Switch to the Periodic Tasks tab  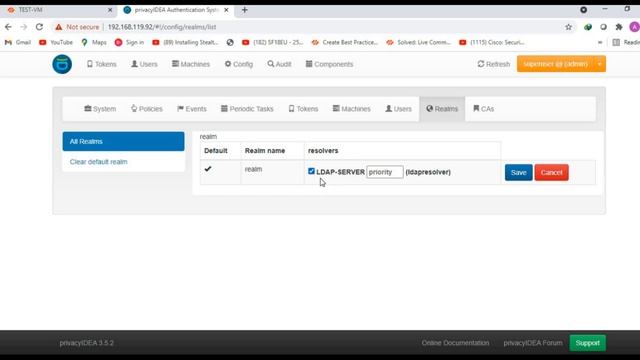tap(247, 109)
